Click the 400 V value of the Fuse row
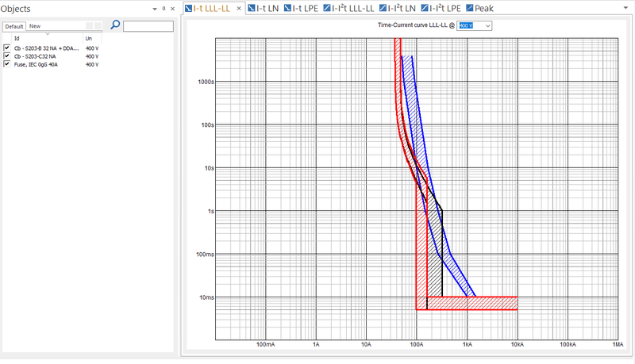The width and height of the screenshot is (635, 364). tap(92, 64)
